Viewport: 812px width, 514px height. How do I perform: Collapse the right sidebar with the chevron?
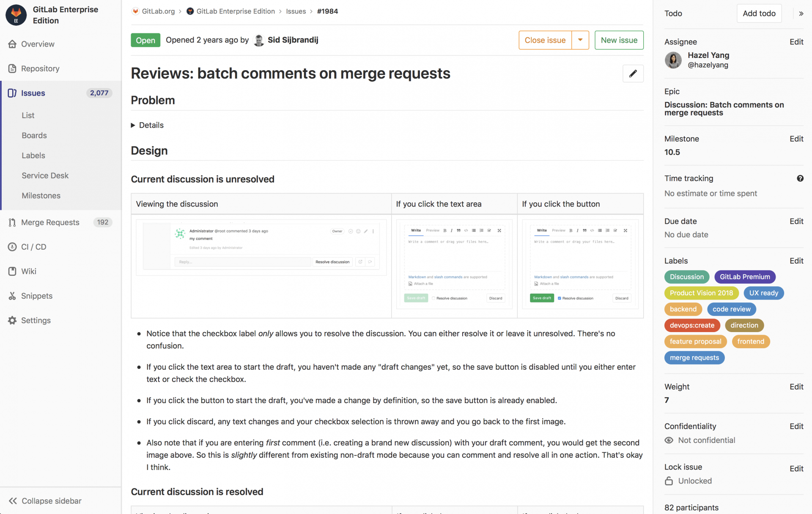pos(801,13)
